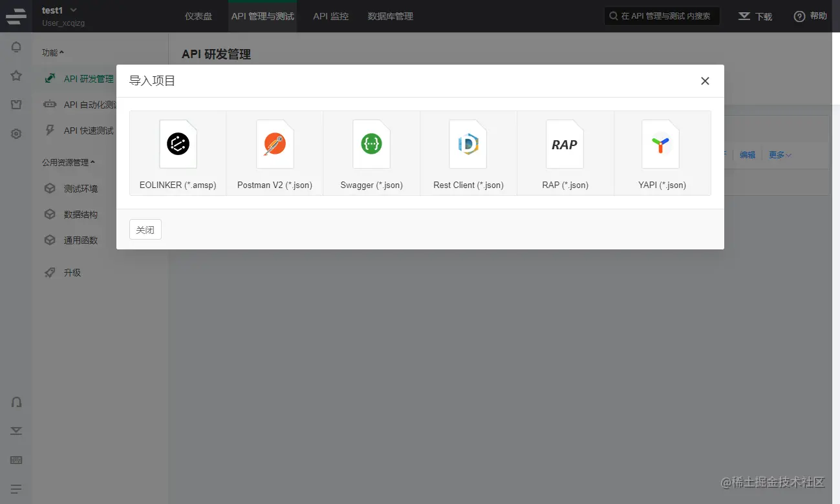Image resolution: width=840 pixels, height=504 pixels.
Task: Click the pencil icon beside API 研发管理
Action: coord(49,78)
